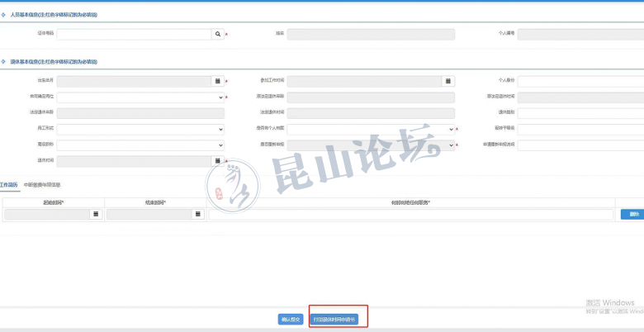Image resolution: width=644 pixels, height=332 pixels.
Task: Expand the dropdown above 退休时间 field
Action: coord(140,145)
